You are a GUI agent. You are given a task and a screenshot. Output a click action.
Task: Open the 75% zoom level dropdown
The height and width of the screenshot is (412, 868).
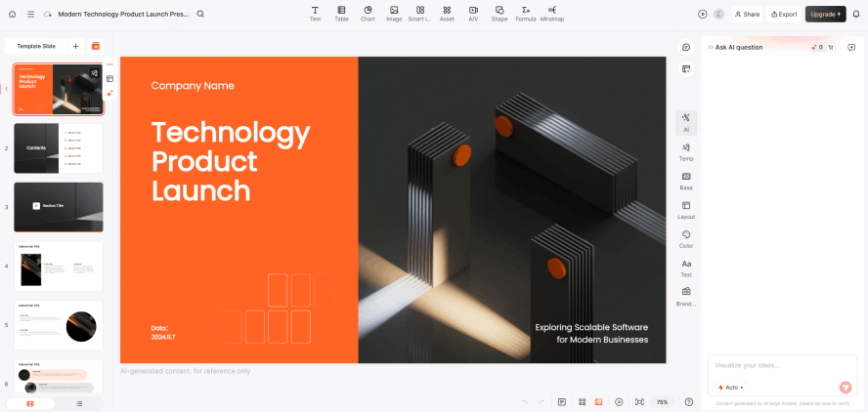click(662, 401)
